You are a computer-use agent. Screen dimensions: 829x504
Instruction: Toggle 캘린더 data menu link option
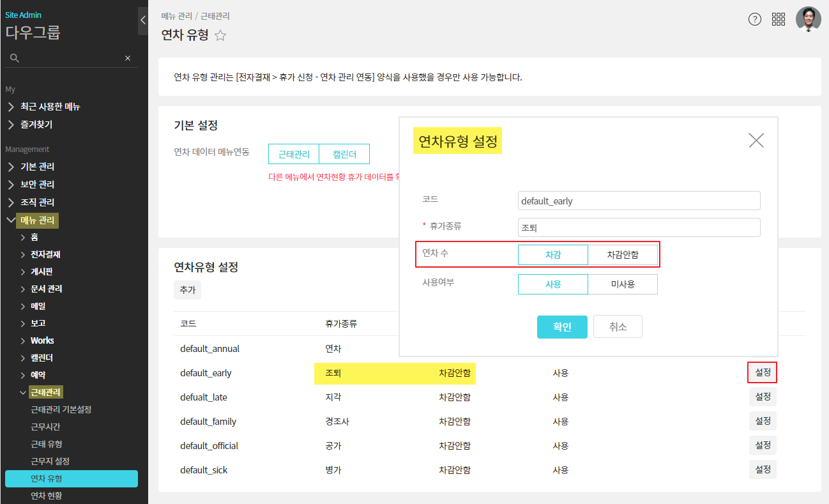click(344, 154)
